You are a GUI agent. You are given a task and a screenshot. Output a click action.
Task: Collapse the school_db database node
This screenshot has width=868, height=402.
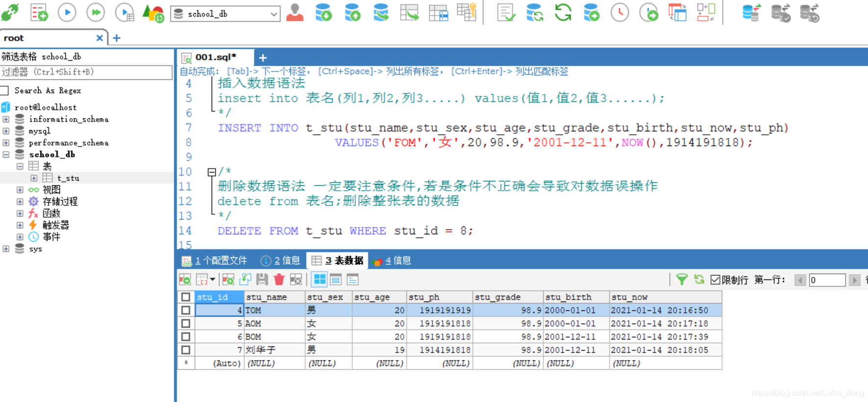[x=6, y=154]
